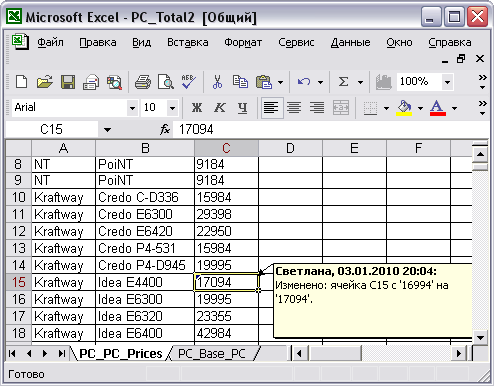Open the Формат menu

click(243, 42)
